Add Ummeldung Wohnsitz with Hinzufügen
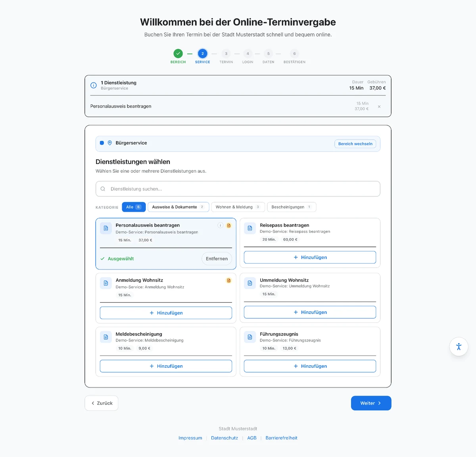 coord(310,312)
